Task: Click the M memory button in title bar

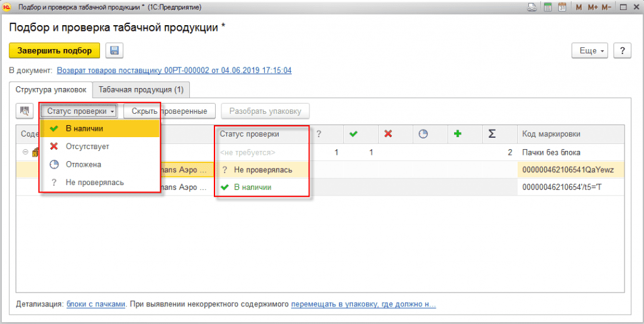Action: point(575,7)
